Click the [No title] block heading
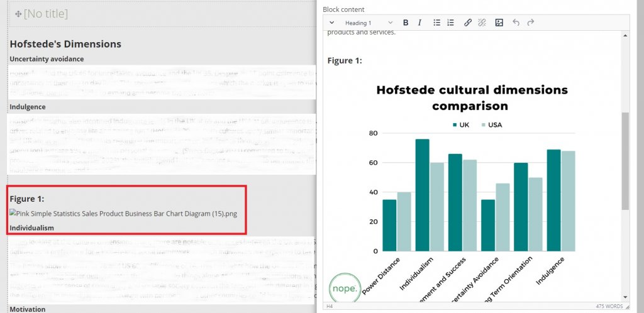 45,14
